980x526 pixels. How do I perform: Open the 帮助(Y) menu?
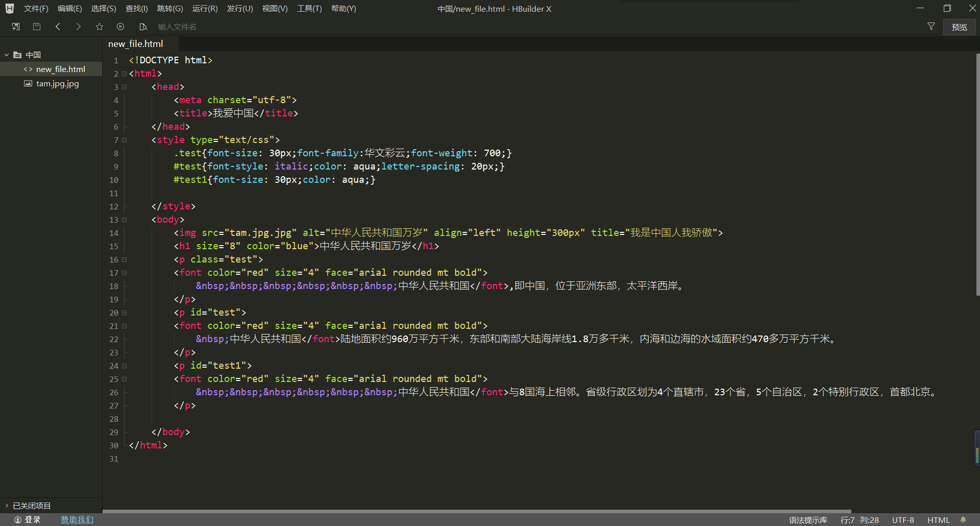pyautogui.click(x=344, y=9)
